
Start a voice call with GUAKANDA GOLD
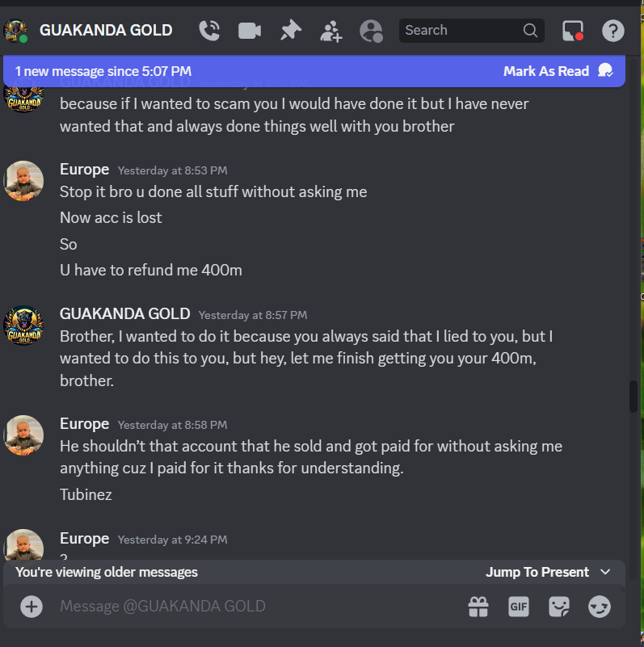point(209,31)
